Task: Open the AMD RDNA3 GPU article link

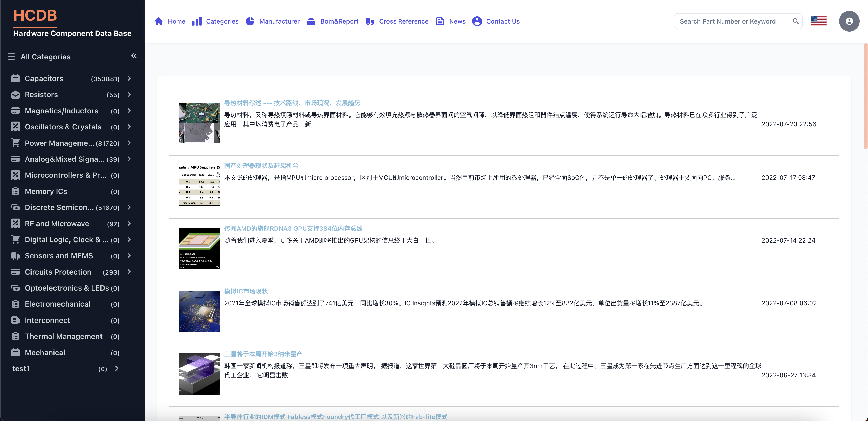Action: (293, 228)
